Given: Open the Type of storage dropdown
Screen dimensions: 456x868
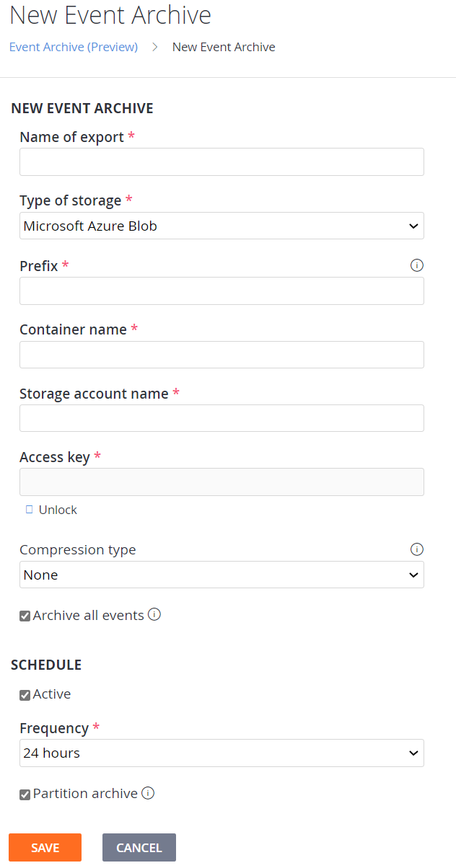Looking at the screenshot, I should [222, 226].
